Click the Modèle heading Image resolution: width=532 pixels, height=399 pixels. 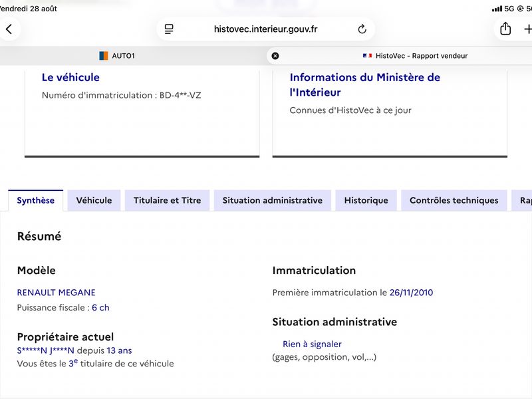click(x=37, y=271)
